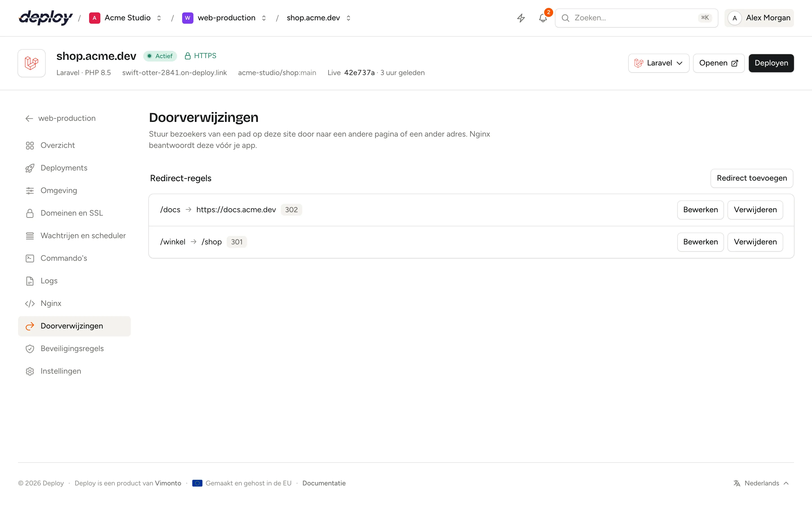Click the Instellingen gear icon
Screen dimensions: 812x508
click(30, 371)
